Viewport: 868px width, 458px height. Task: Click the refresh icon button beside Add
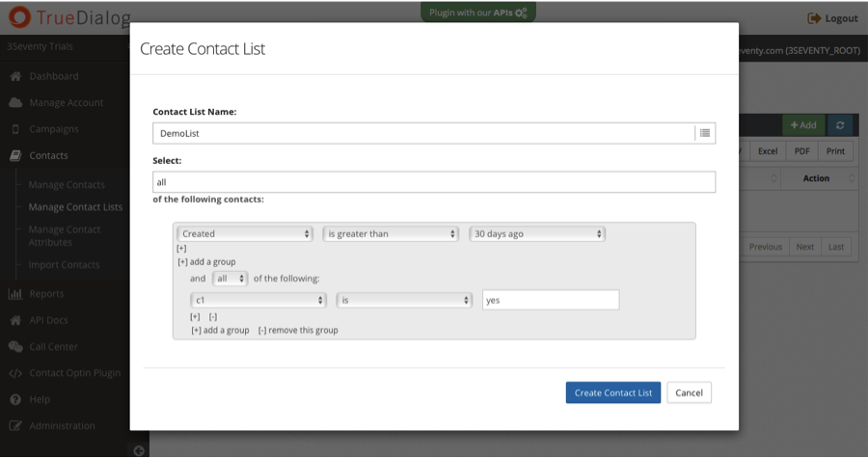[840, 125]
